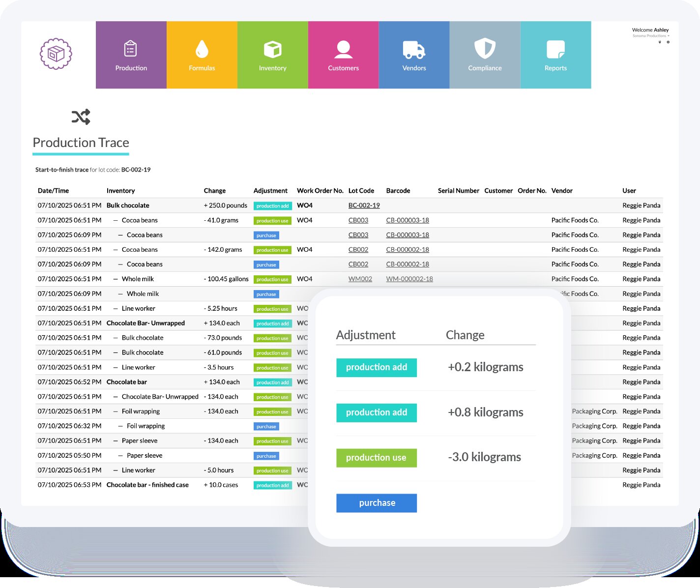The height and width of the screenshot is (588, 700).
Task: Click the large green production use badge
Action: pyautogui.click(x=377, y=458)
